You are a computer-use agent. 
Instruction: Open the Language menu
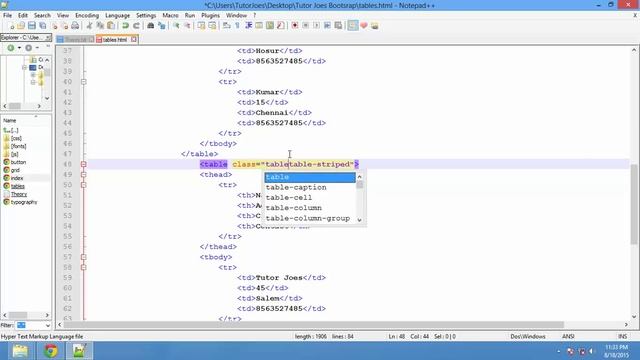tap(118, 16)
